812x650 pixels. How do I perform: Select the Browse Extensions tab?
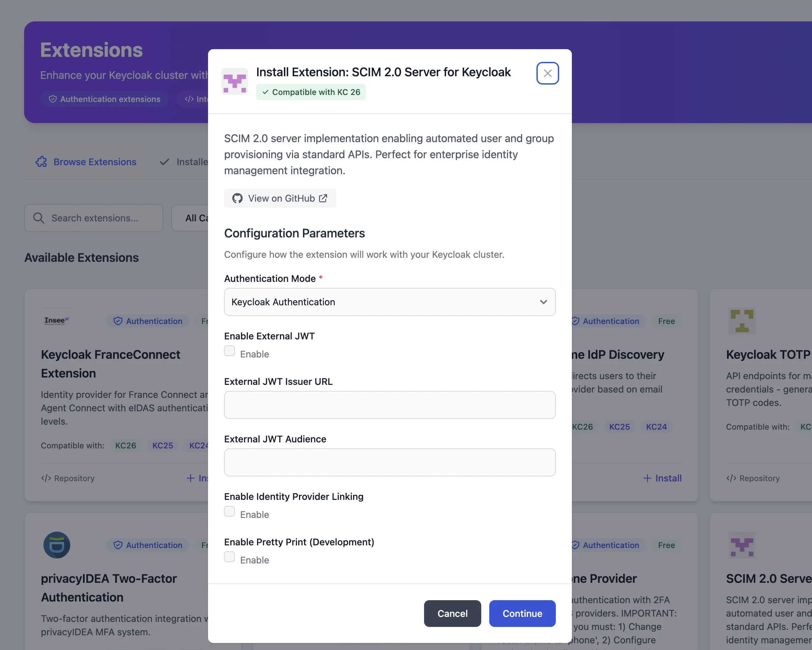click(95, 161)
